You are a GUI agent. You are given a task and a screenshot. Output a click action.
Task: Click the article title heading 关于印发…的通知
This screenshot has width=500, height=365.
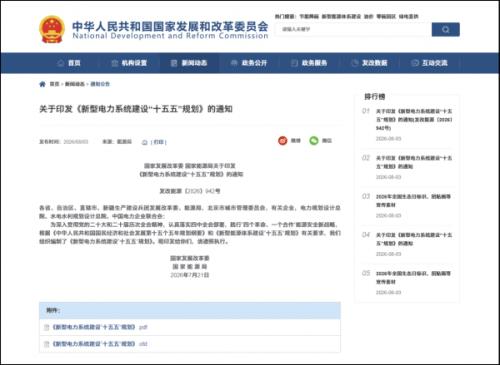136,109
